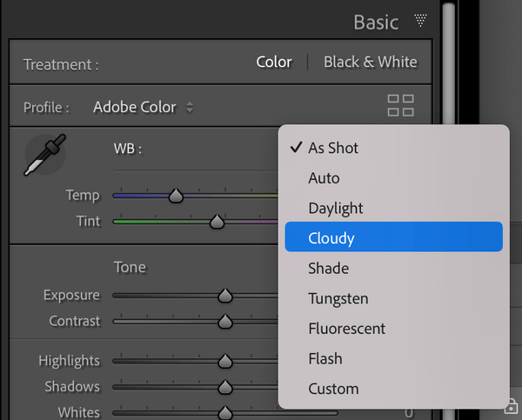Click the WB label
Image resolution: width=522 pixels, height=420 pixels.
[x=128, y=149]
